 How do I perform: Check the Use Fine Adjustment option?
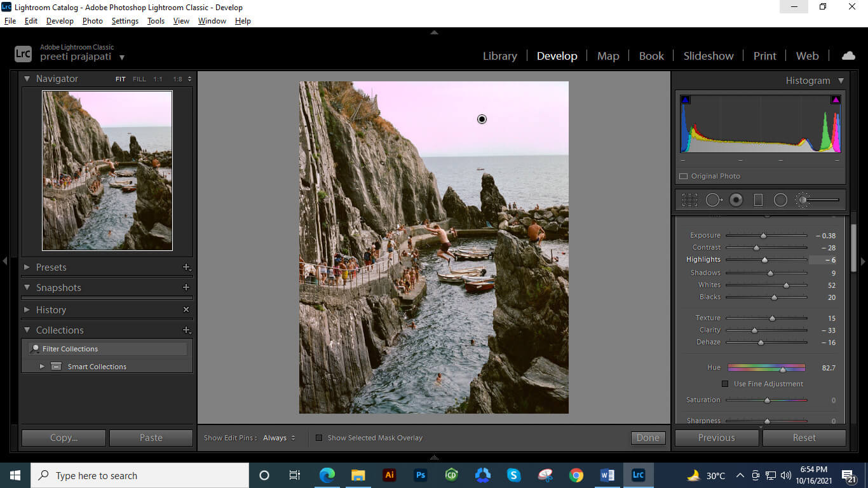724,384
